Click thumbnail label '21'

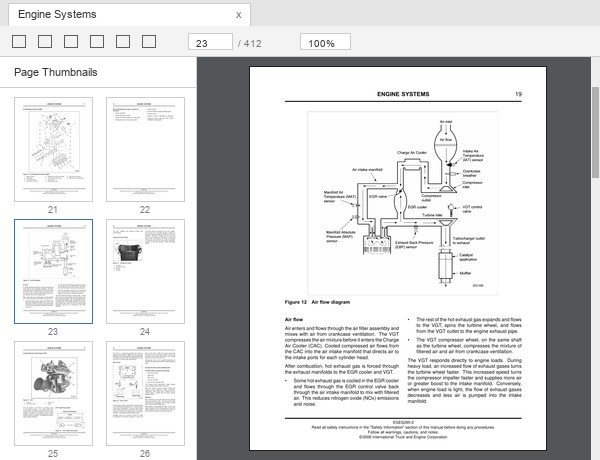tap(53, 209)
